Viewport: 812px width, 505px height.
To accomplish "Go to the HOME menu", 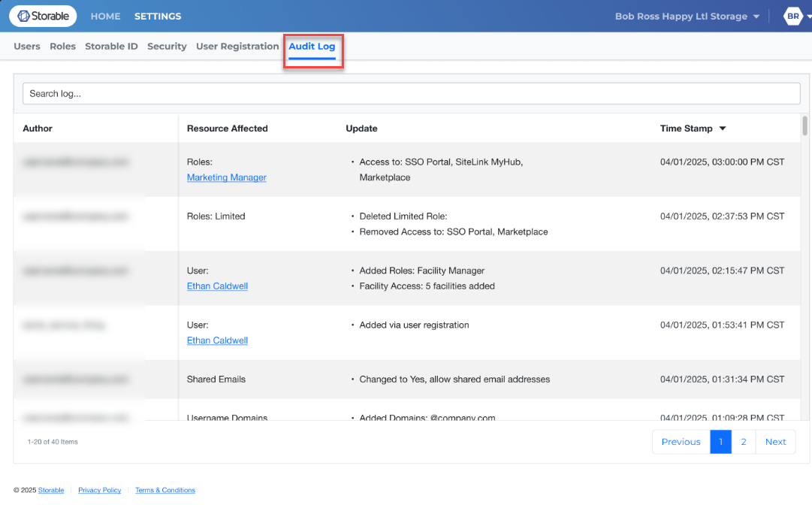I will (106, 16).
